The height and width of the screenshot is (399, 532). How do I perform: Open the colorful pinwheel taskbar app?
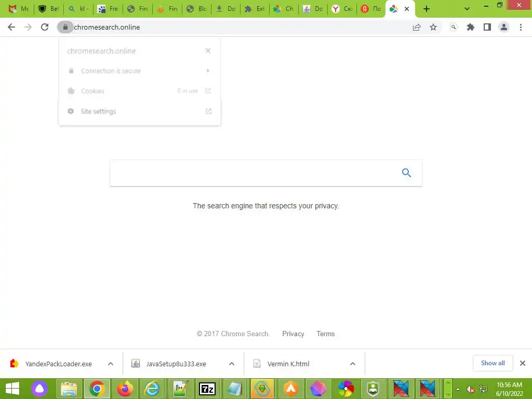pos(346,389)
